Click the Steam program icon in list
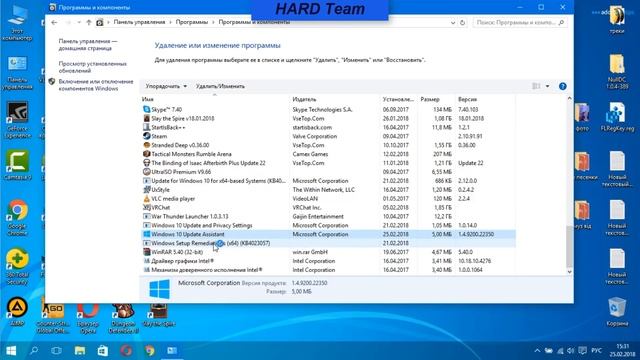Viewport: 640px width, 360px height. [x=147, y=136]
